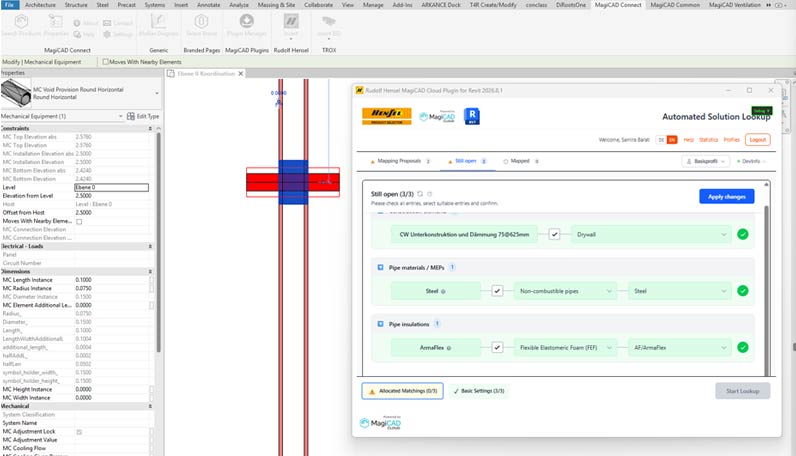796x456 pixels.
Task: Open the Basisprofil profile dropdown
Action: pyautogui.click(x=705, y=161)
